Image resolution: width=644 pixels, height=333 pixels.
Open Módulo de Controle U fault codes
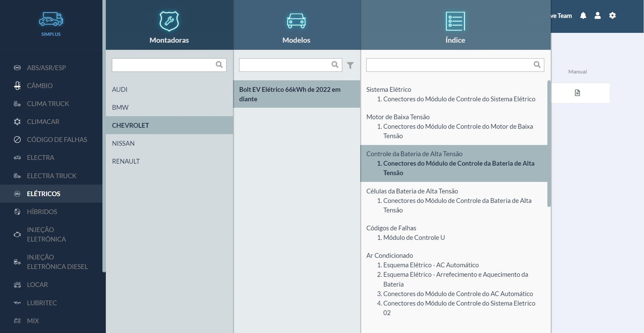pos(414,237)
